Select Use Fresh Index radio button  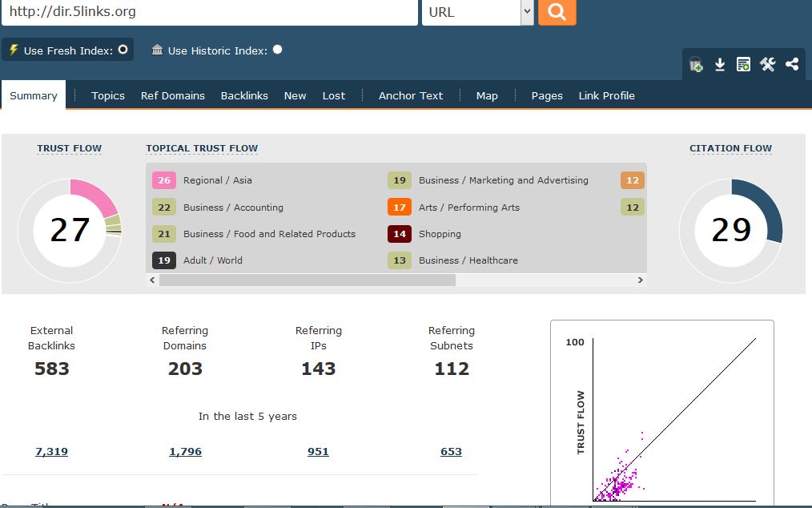tap(123, 49)
